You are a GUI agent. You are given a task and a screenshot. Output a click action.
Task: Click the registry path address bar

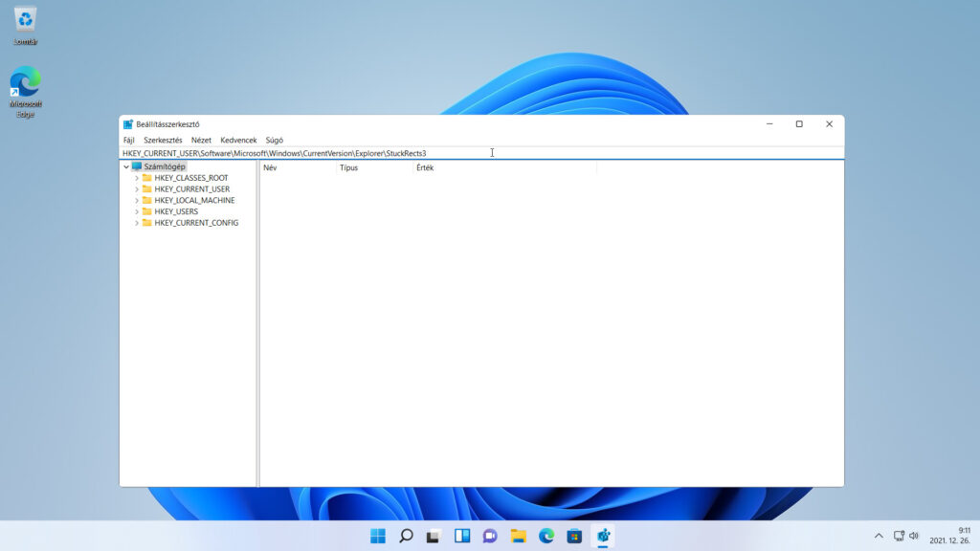point(481,153)
